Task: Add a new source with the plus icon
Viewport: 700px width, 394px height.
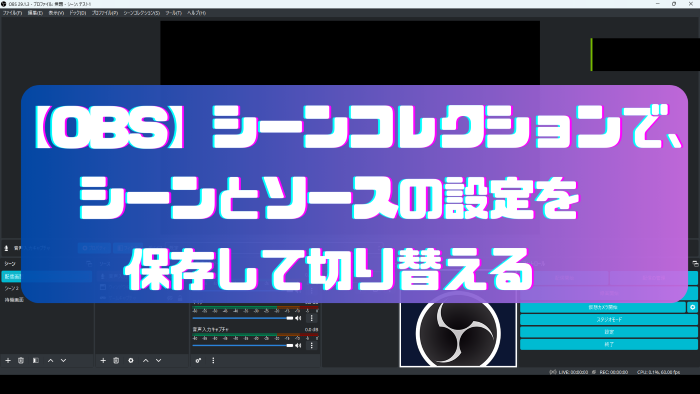Action: [103, 360]
